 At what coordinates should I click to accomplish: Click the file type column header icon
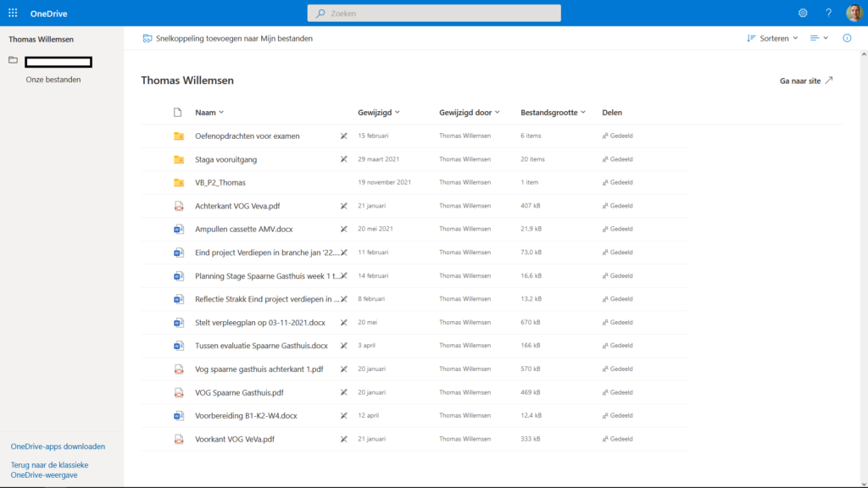pyautogui.click(x=178, y=113)
